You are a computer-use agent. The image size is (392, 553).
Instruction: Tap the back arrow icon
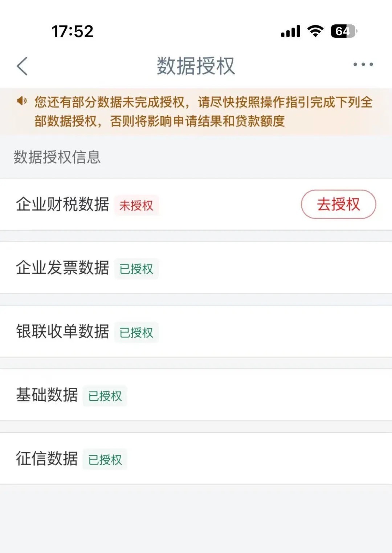23,66
